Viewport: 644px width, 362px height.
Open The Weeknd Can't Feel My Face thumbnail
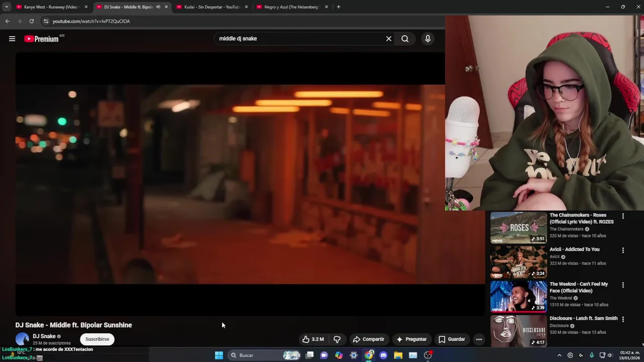(518, 297)
